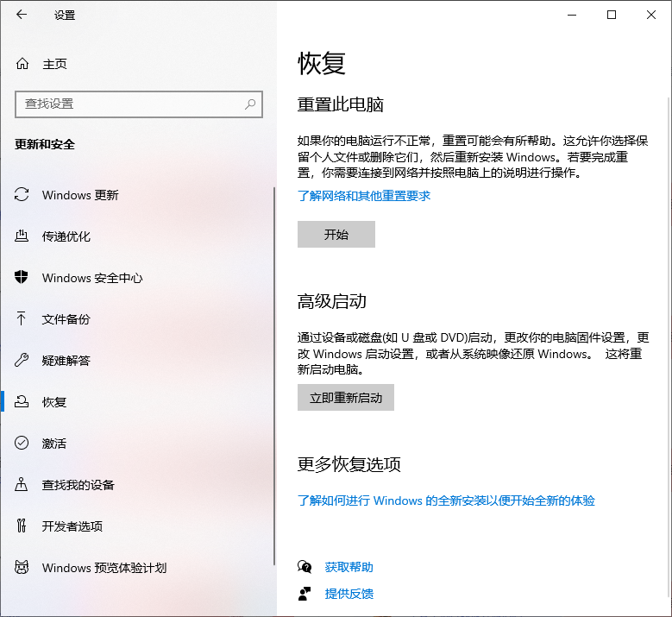Viewport: 672px width, 617px height.
Task: Close the 设置 window
Action: pyautogui.click(x=651, y=15)
